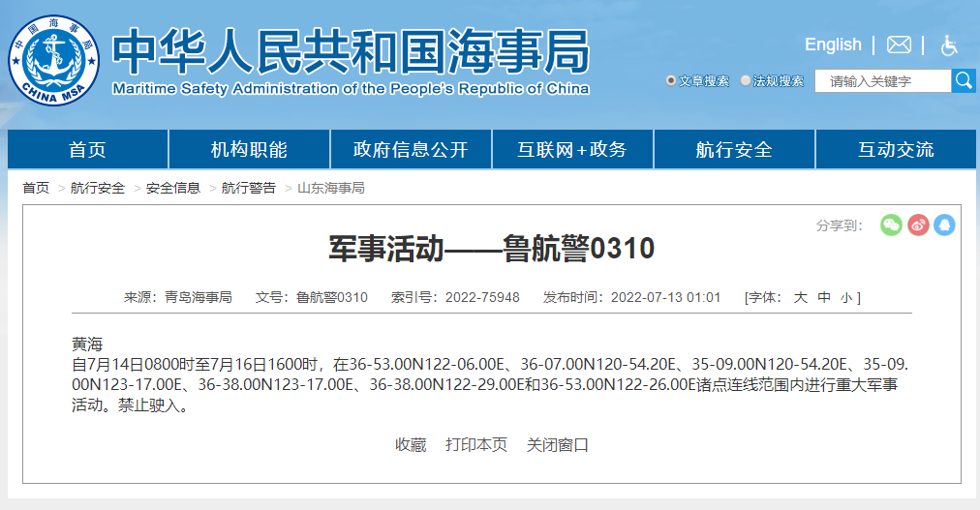Open the 机构职能 navigation menu
The height and width of the screenshot is (510, 980).
click(249, 149)
